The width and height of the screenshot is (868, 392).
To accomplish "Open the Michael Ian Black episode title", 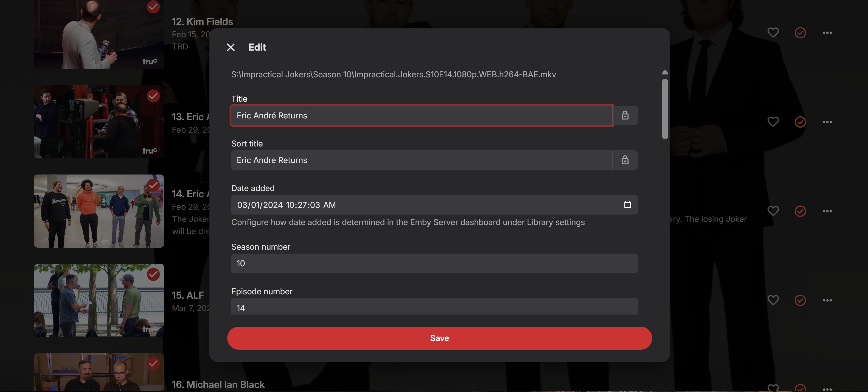I will pos(218,384).
